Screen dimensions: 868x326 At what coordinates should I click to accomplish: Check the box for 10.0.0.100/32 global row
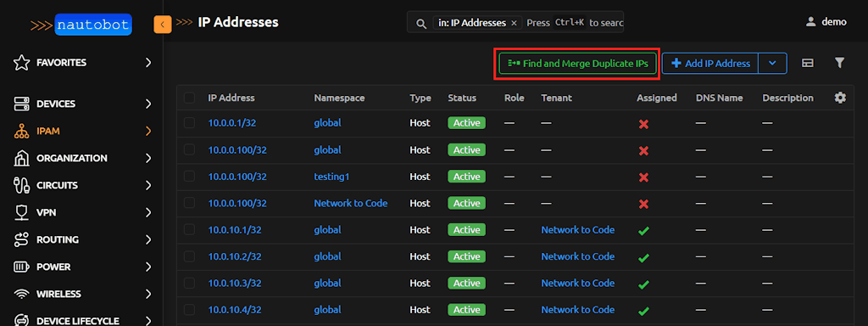point(189,149)
